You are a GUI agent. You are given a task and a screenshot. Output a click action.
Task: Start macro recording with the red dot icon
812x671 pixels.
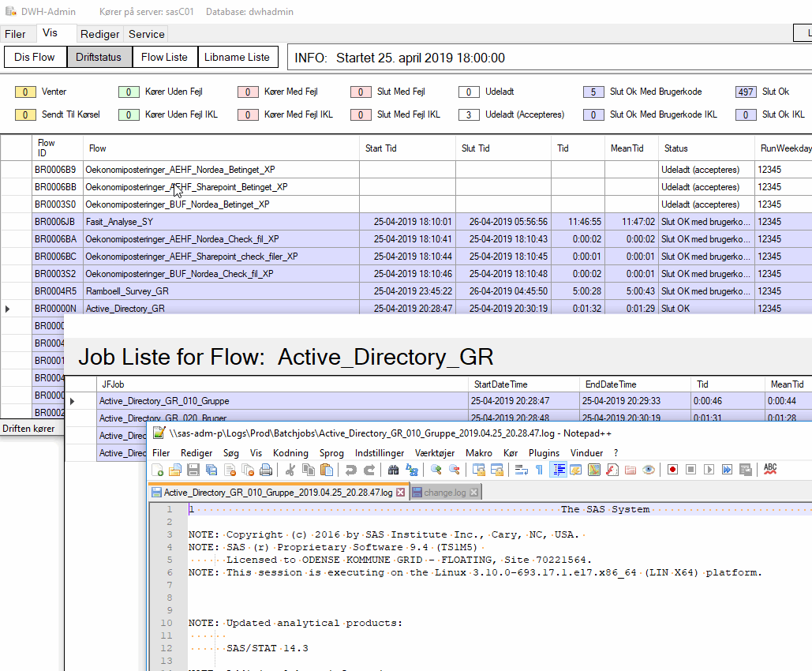[x=672, y=470]
